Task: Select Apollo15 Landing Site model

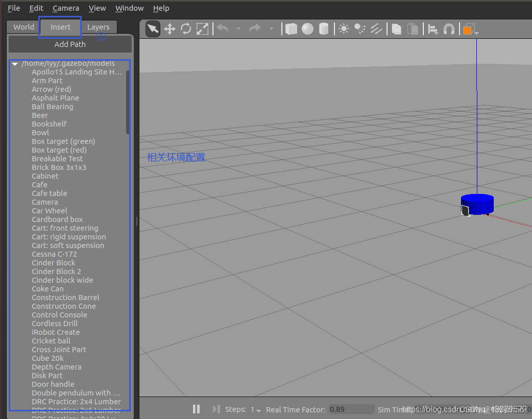Action: click(x=77, y=72)
